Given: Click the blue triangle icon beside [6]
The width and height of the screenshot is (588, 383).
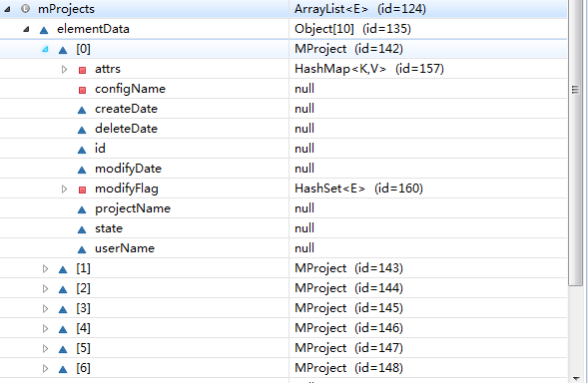Looking at the screenshot, I should pyautogui.click(x=63, y=369).
